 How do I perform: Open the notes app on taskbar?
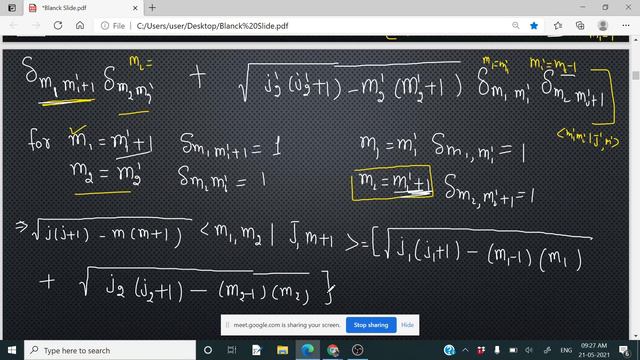[x=257, y=350]
